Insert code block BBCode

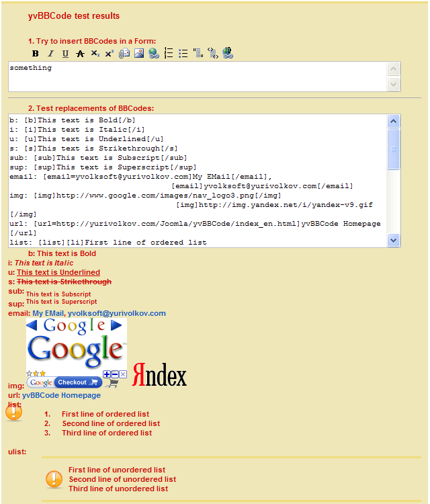(213, 53)
